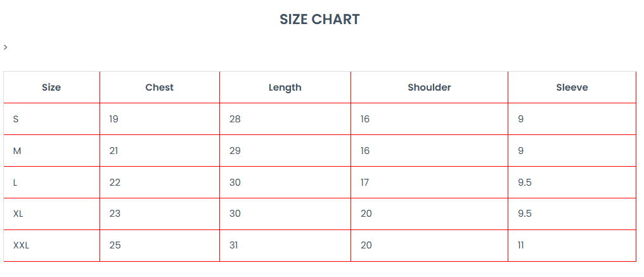Click chest value 25 in the XXL row

pyautogui.click(x=115, y=245)
